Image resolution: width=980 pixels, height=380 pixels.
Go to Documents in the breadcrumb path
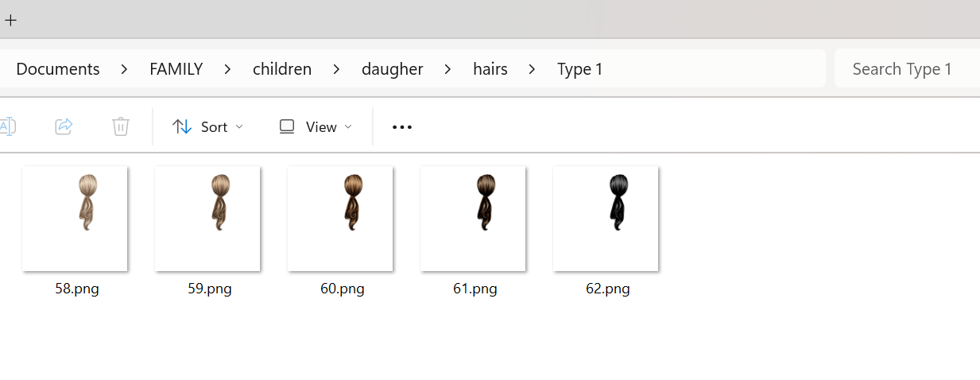[58, 69]
